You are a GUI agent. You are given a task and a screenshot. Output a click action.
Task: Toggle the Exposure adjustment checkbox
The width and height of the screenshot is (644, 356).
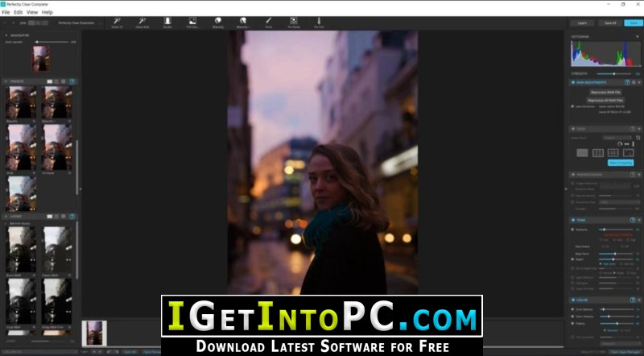pos(572,229)
